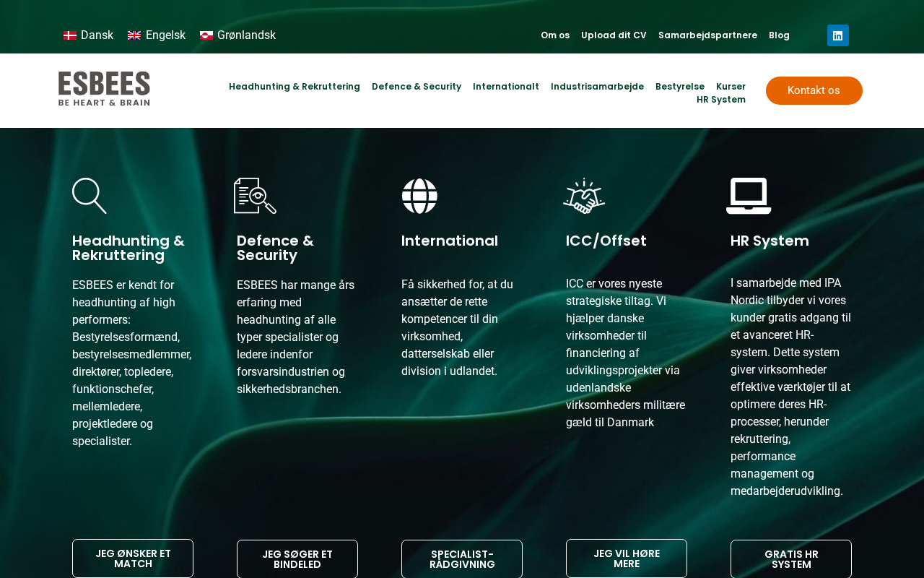
Task: Click the Danish flag icon
Action: click(x=70, y=35)
